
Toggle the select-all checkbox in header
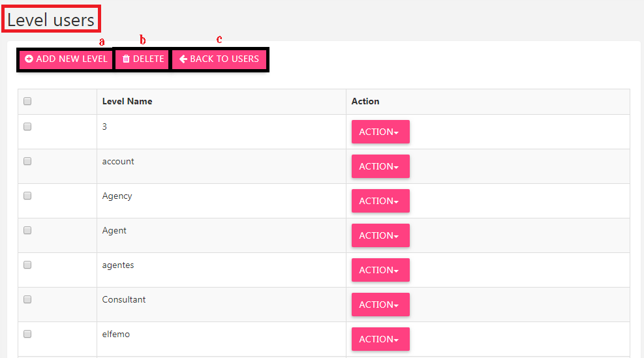[x=27, y=101]
